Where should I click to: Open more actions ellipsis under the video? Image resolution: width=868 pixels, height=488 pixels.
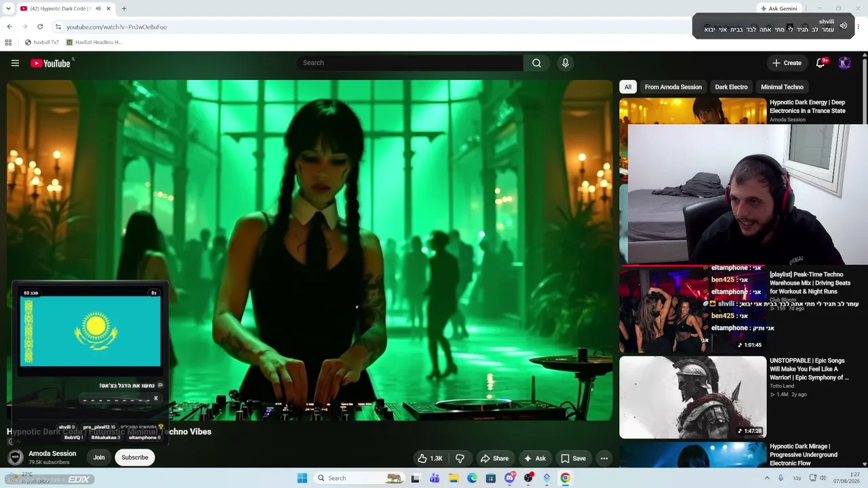click(x=604, y=458)
